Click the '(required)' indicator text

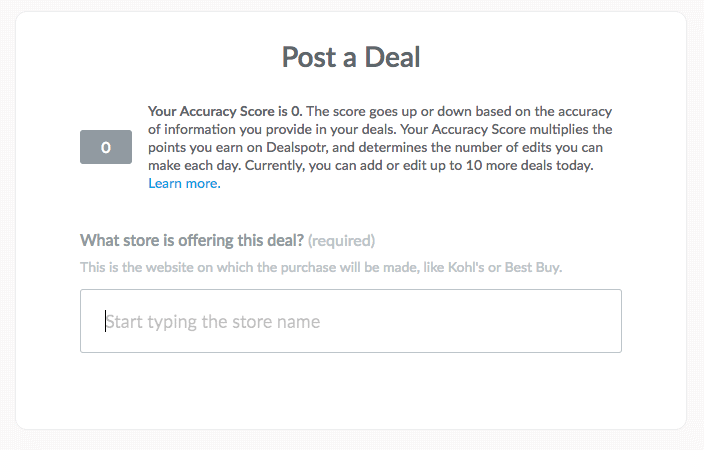(341, 240)
